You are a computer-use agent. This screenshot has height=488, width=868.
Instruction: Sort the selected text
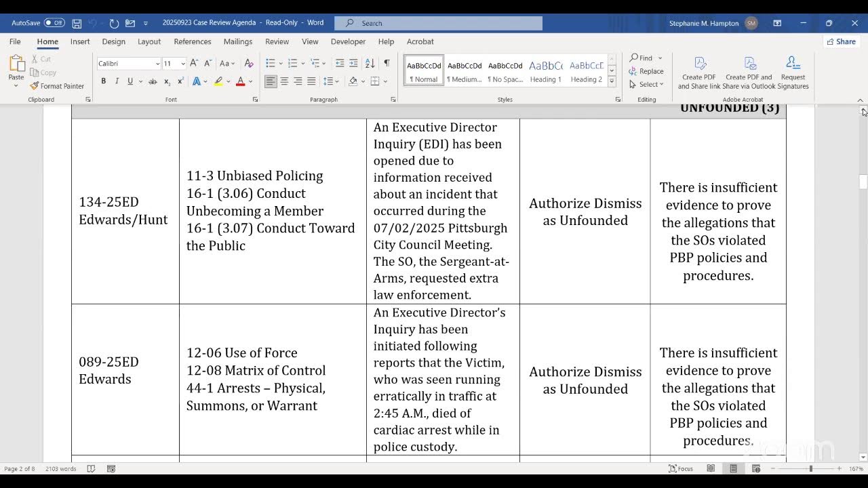[x=370, y=63]
